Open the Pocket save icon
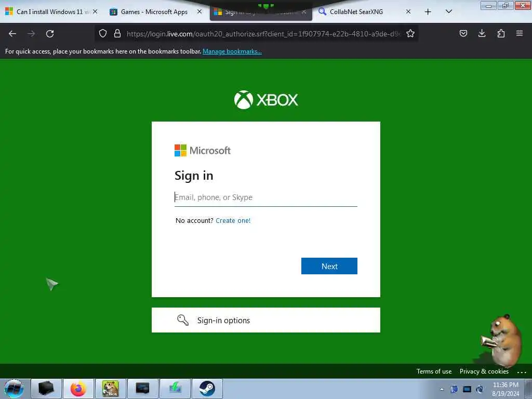The image size is (532, 399). (x=463, y=33)
